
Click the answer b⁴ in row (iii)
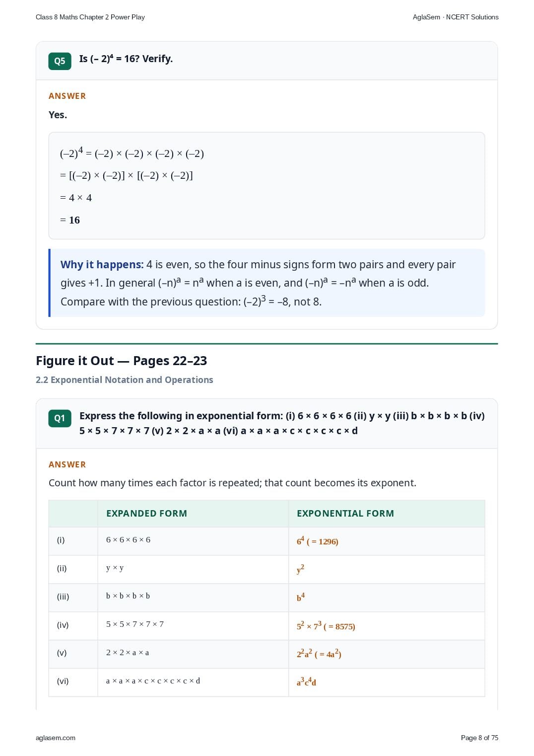(x=301, y=597)
